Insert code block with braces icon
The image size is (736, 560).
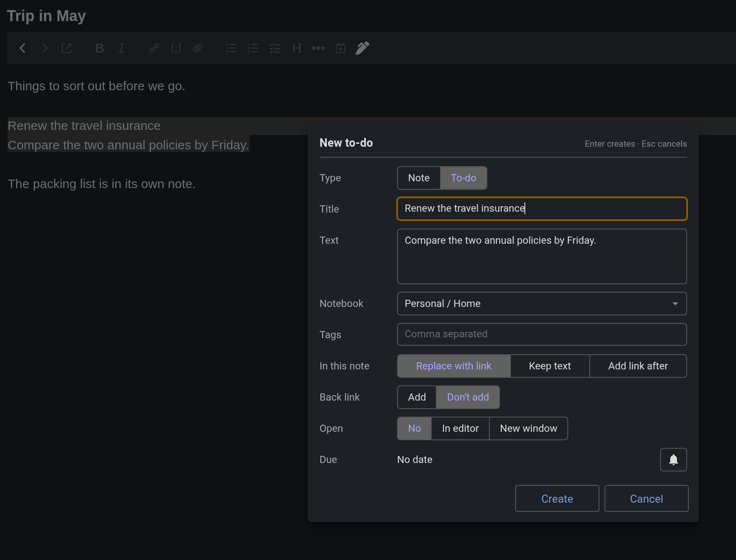(x=176, y=48)
